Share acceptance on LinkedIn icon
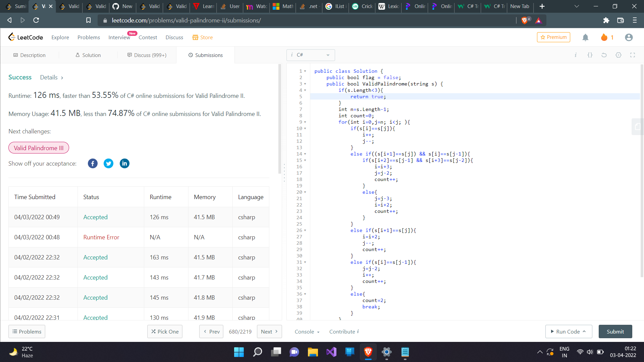The image size is (644, 362). coord(124,164)
